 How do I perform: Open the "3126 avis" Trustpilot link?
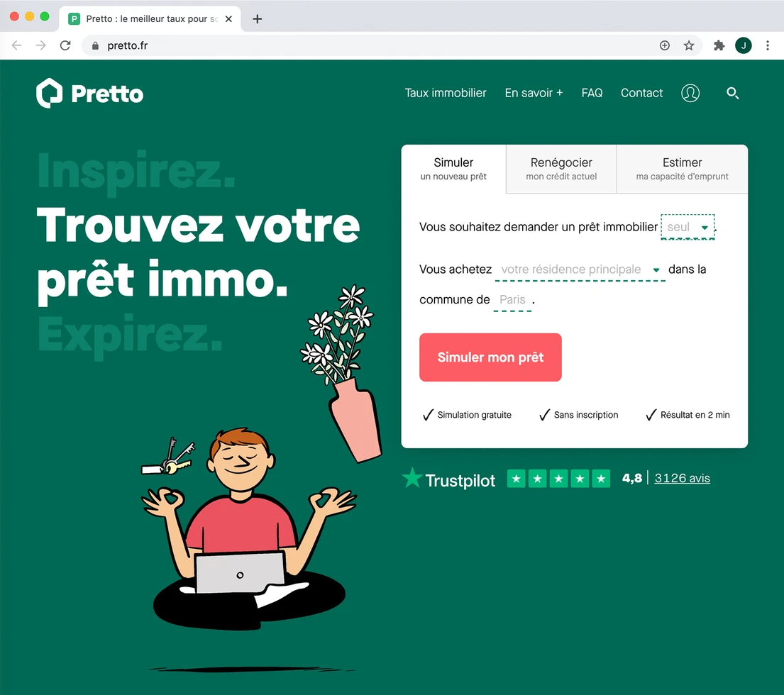(x=682, y=478)
